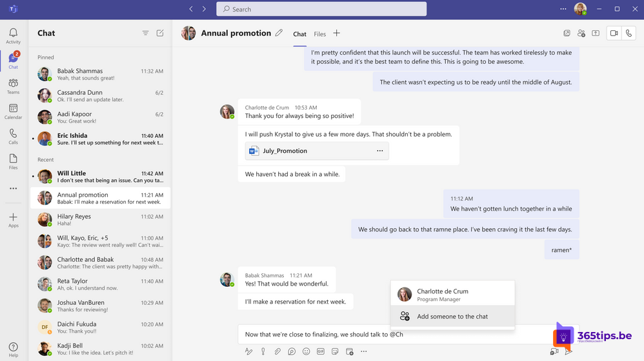Click the message compose box

[396, 335]
